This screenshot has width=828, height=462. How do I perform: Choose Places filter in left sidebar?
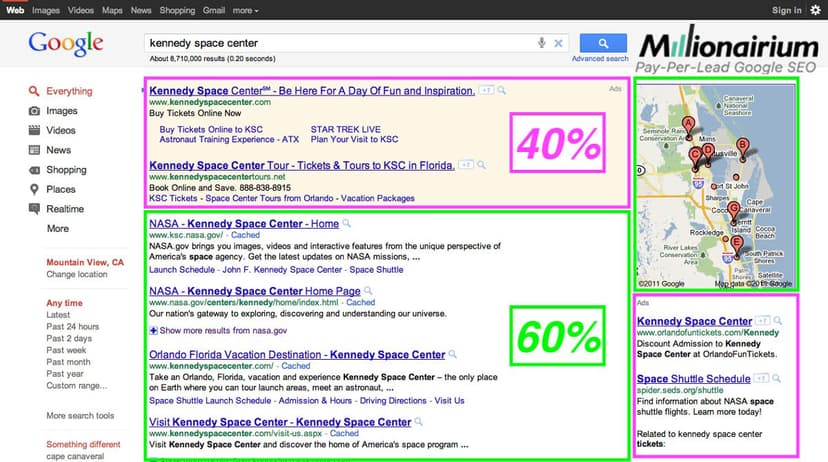[x=60, y=189]
